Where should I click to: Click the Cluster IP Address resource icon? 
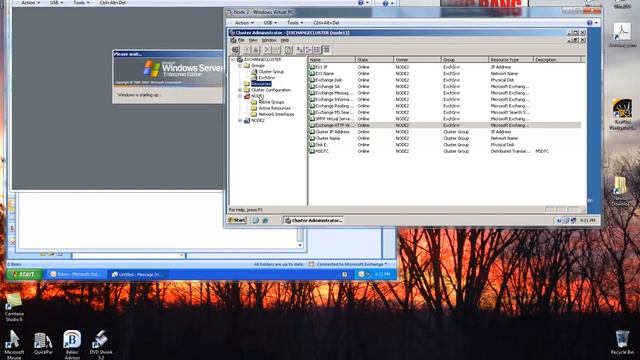pyautogui.click(x=312, y=132)
